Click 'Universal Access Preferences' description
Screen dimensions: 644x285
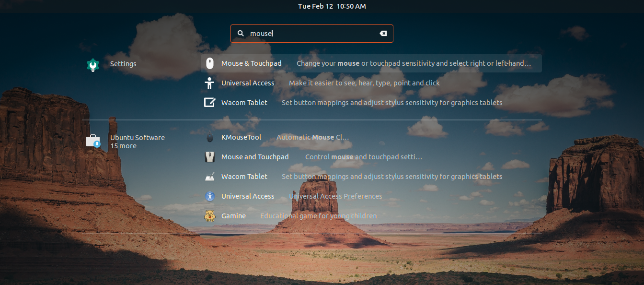pyautogui.click(x=335, y=196)
